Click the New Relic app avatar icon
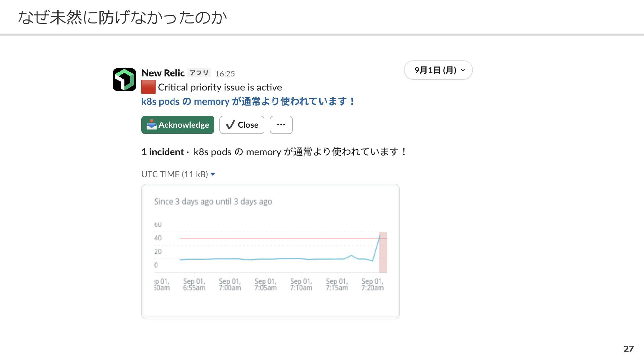Image resolution: width=644 pixels, height=362 pixels. click(124, 79)
